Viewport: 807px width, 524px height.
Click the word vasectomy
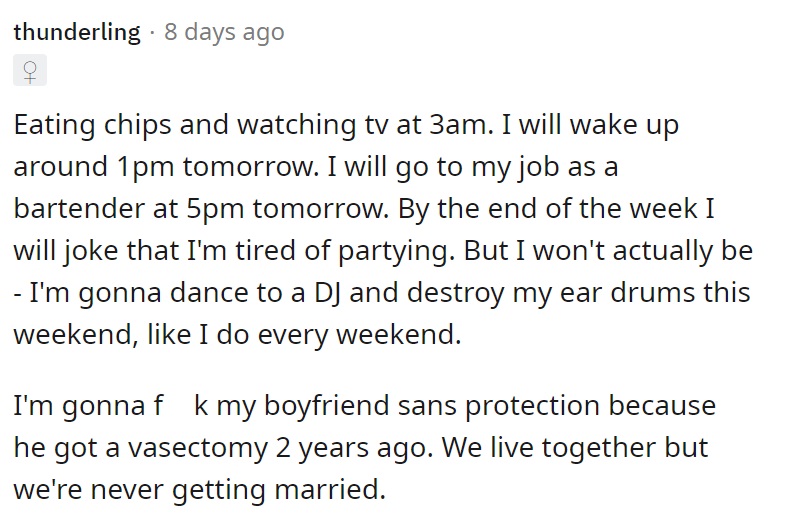[198, 448]
